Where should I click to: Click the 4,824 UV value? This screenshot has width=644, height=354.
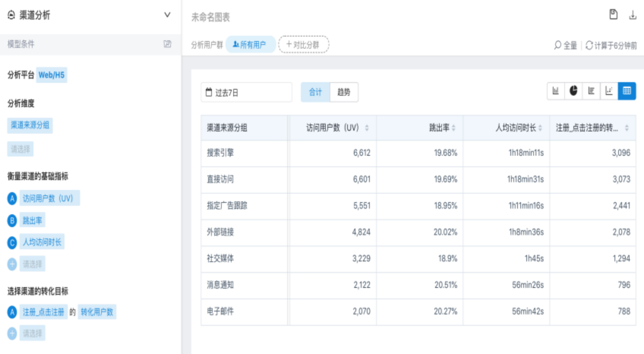click(x=361, y=232)
